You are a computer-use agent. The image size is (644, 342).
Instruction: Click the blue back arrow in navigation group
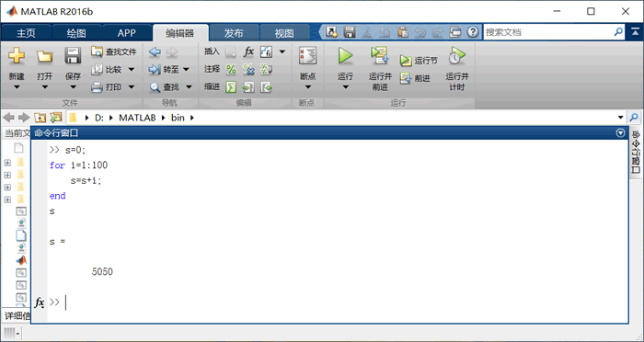[x=155, y=51]
